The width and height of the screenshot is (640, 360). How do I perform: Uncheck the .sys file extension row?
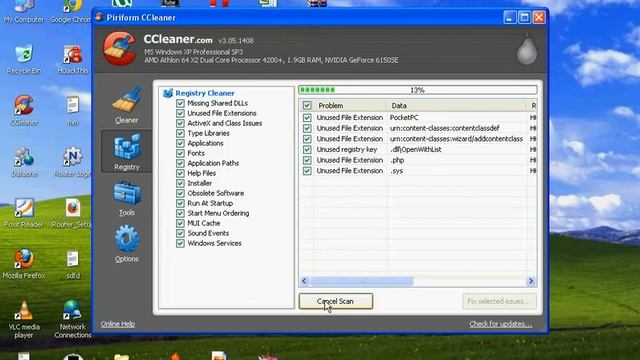(307, 171)
